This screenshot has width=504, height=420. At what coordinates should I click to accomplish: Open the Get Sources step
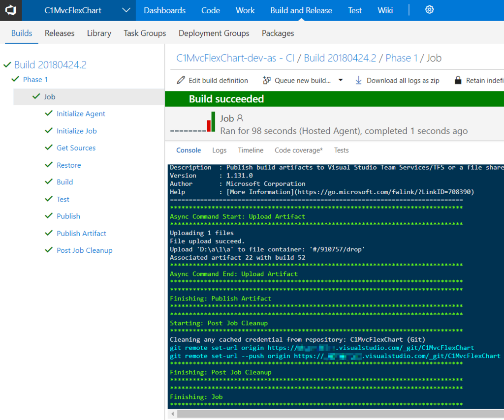pyautogui.click(x=76, y=148)
